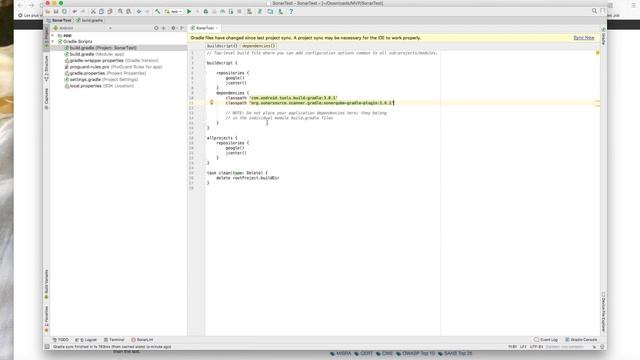Toggle the Captures side tool window
Screen dimensions: 640x360
(x=46, y=98)
